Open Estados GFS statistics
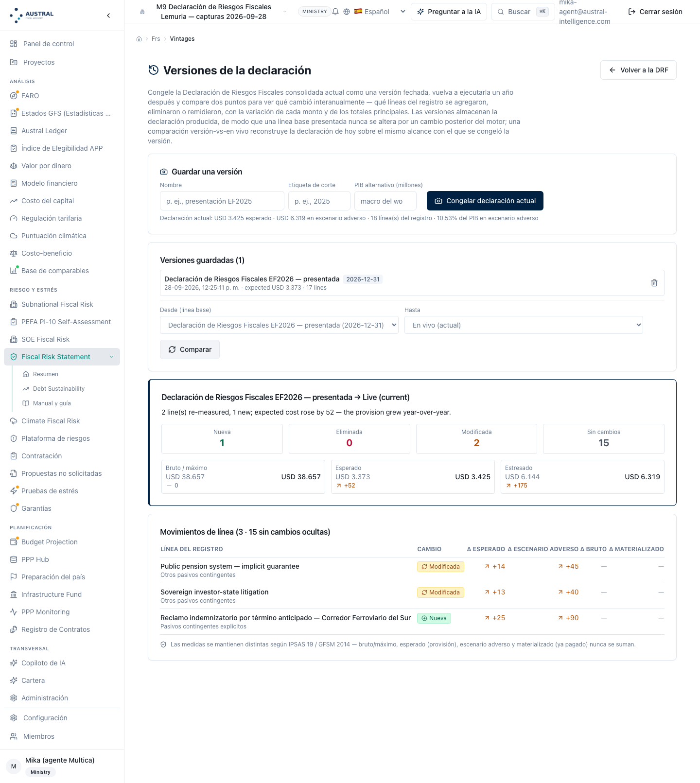Screen dimensions: 700x783 (62, 113)
